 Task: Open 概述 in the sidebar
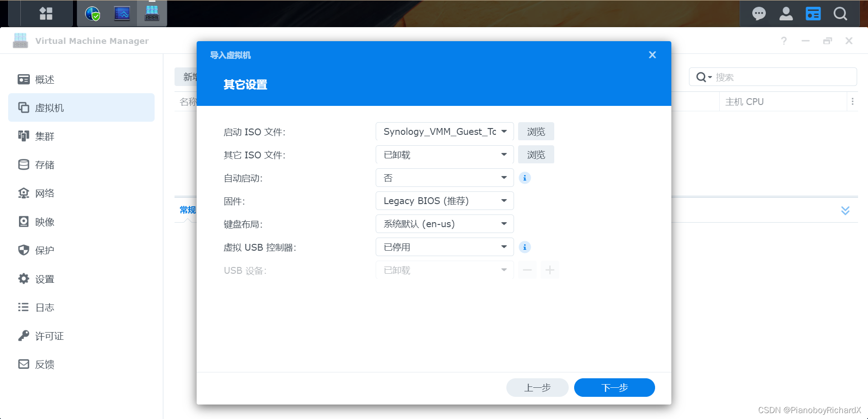point(81,80)
